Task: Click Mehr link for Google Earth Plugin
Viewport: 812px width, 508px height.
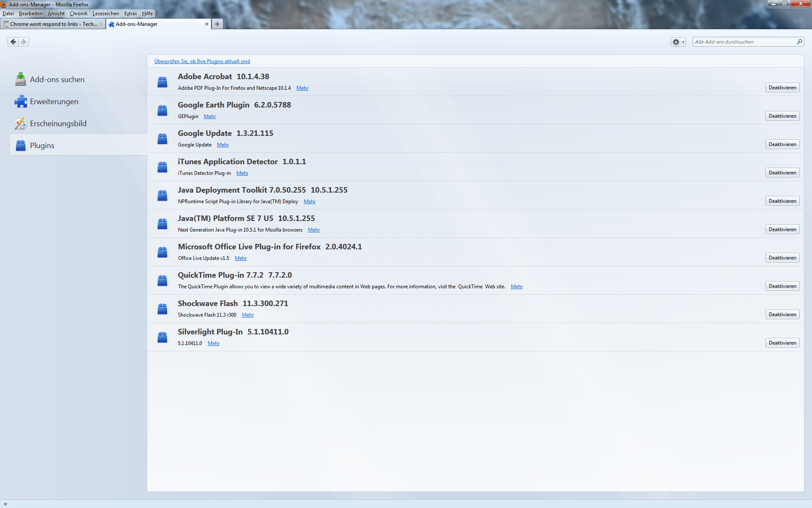Action: click(x=210, y=116)
